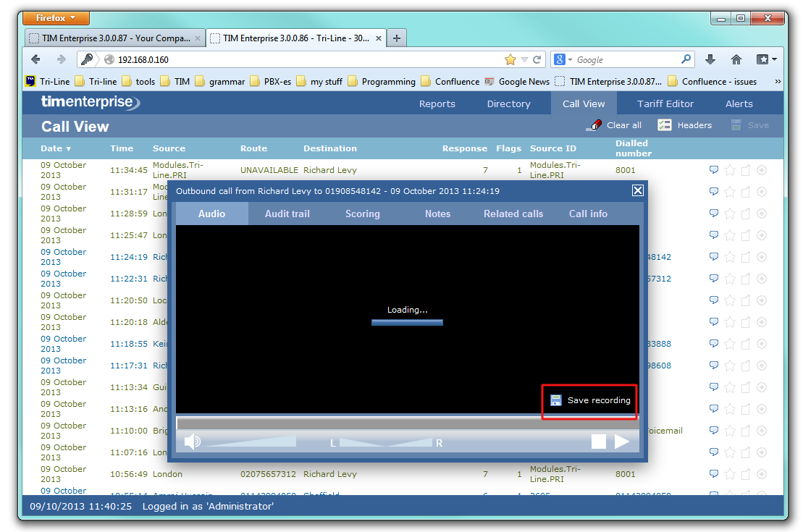Star the 11:10:00 call
This screenshot has height=532, width=803.
[730, 431]
